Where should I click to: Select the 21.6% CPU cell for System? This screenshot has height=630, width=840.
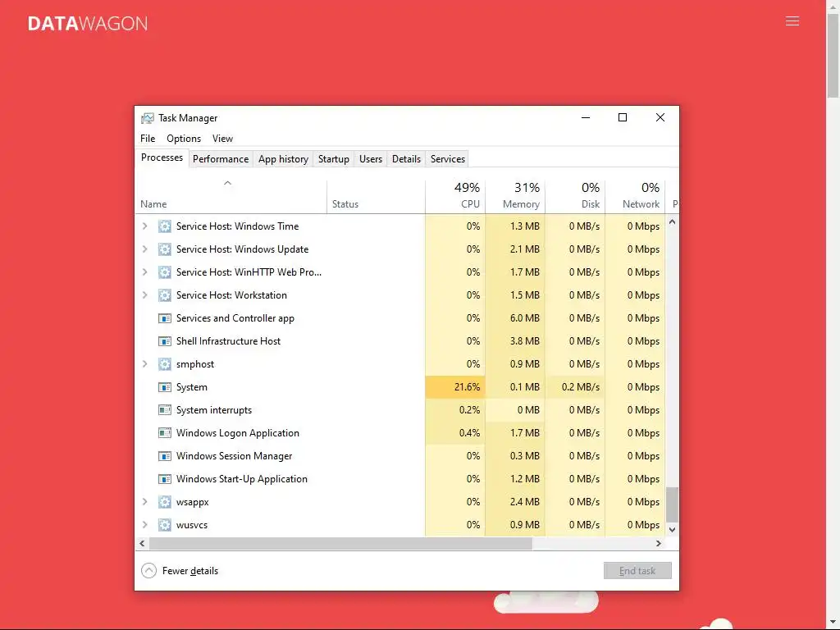click(455, 387)
